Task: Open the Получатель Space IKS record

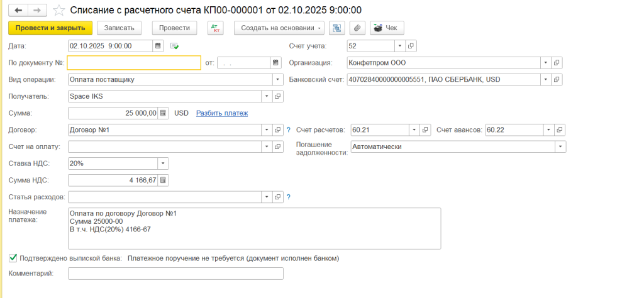Action: click(x=278, y=96)
